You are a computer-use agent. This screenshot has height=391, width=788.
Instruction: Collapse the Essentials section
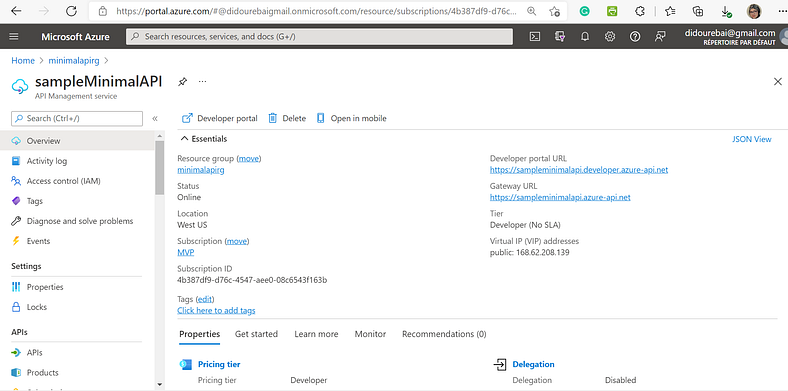pyautogui.click(x=204, y=139)
